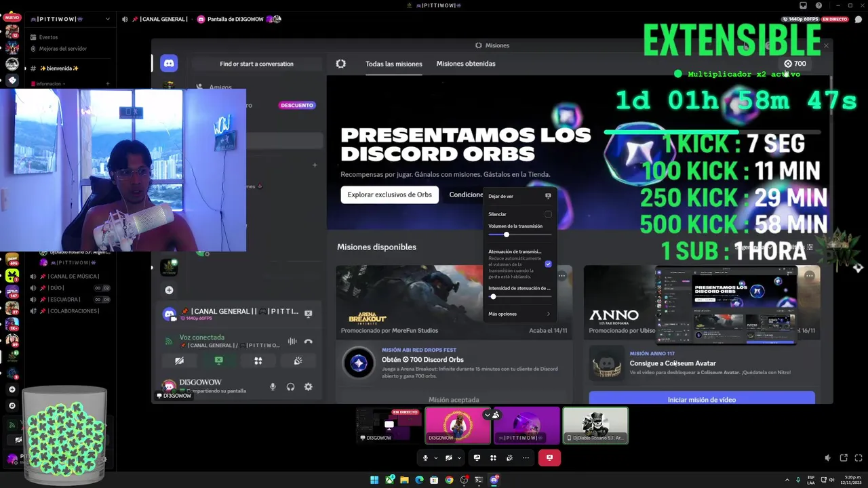Image resolution: width=868 pixels, height=488 pixels.
Task: Join the DÚO voice channel
Action: coord(70,288)
